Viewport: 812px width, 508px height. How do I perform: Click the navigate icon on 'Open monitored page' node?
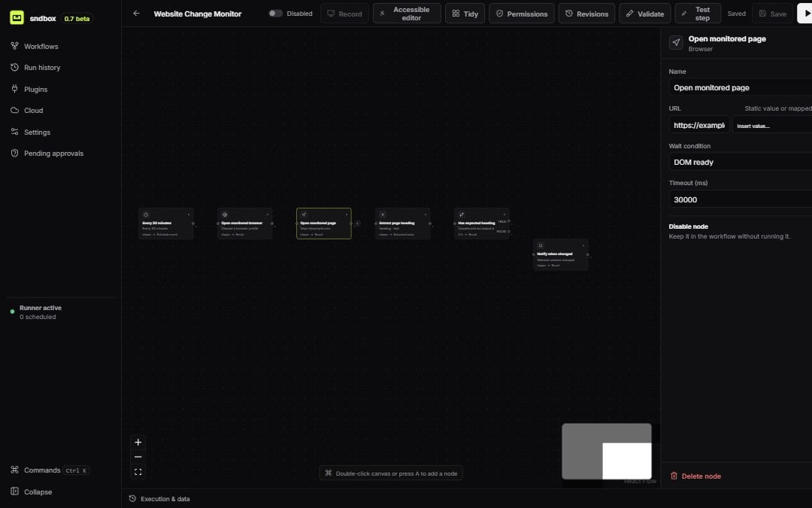pos(304,214)
